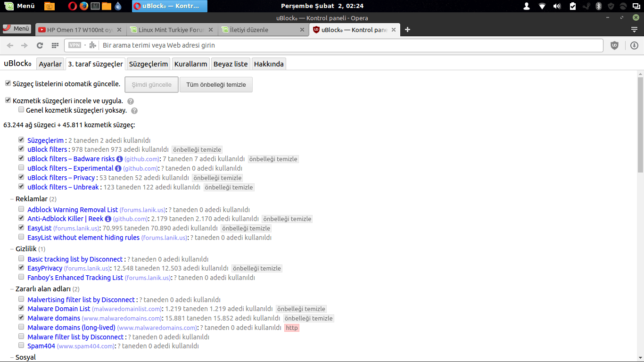Open the Fanboy's Enhanced Tracking List link
644x362 pixels.
tap(75, 278)
